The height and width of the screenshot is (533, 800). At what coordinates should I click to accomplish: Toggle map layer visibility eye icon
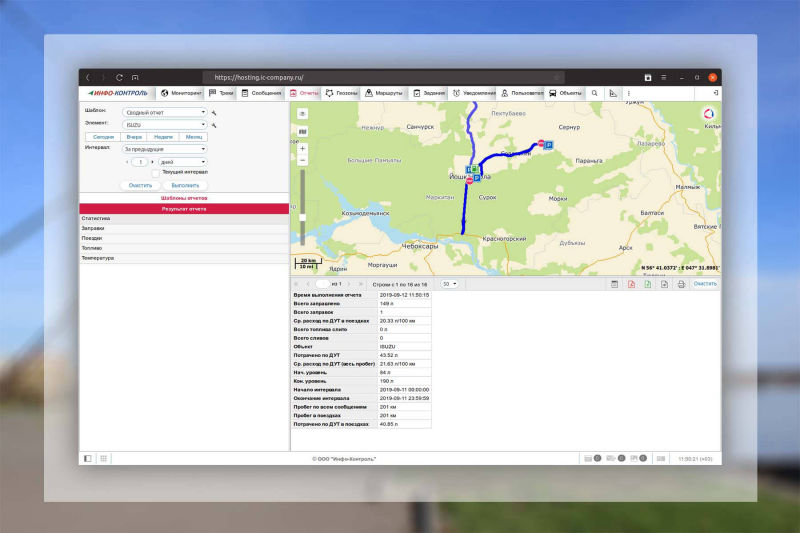click(302, 114)
